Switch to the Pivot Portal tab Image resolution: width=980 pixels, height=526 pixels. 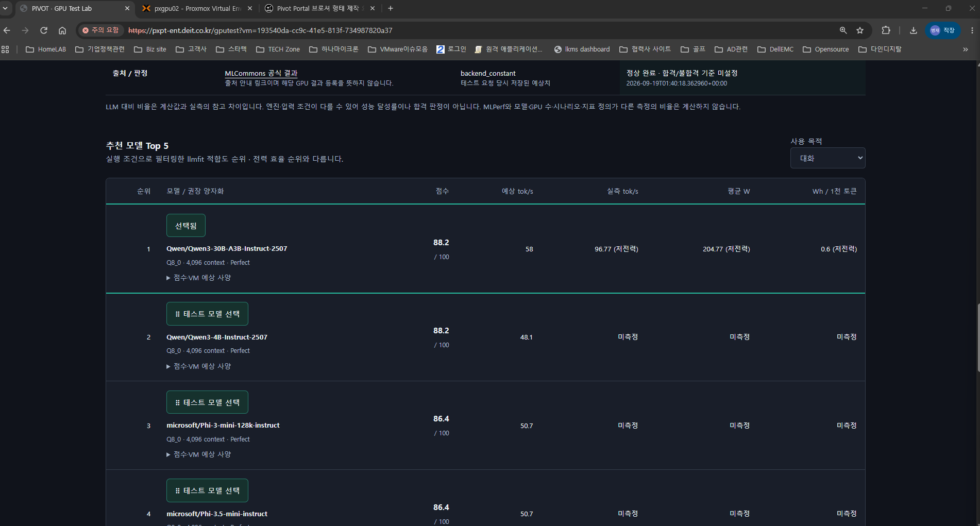click(x=319, y=8)
